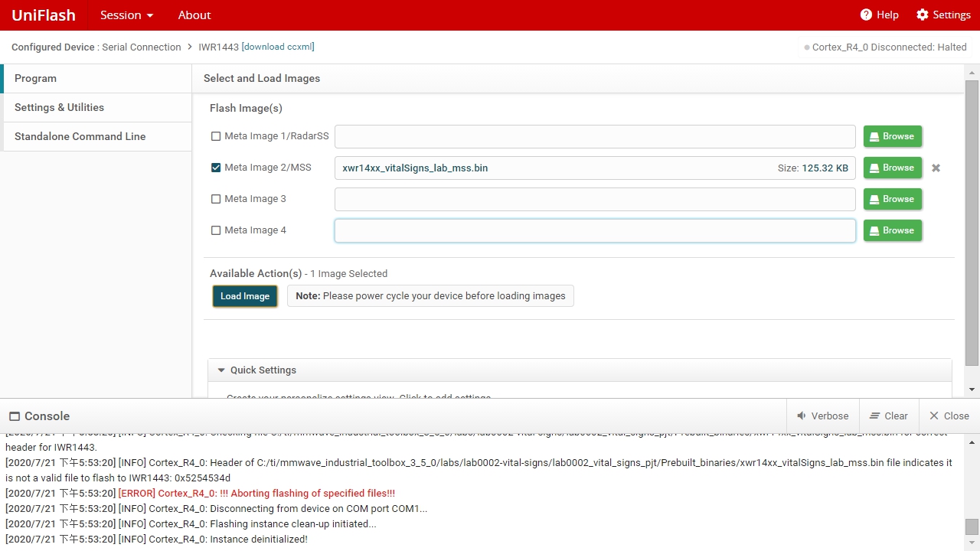Viewport: 980px width, 551px height.
Task: Click the main panel scrollbar thumb
Action: pos(972,222)
